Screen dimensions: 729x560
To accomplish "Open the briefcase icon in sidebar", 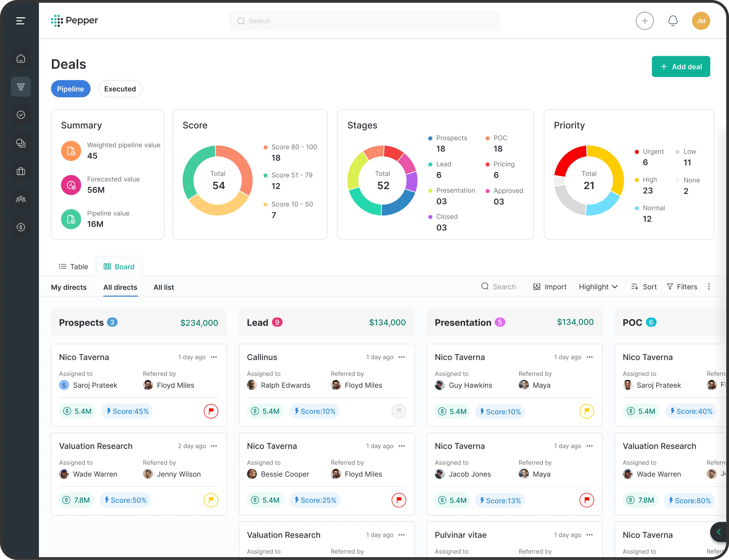I will point(21,171).
